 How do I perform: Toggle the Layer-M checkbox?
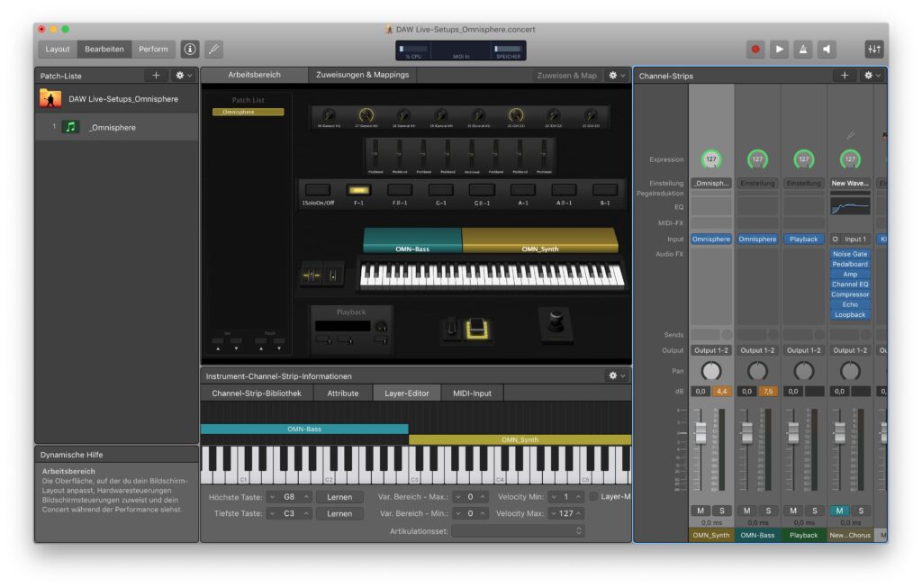[594, 496]
